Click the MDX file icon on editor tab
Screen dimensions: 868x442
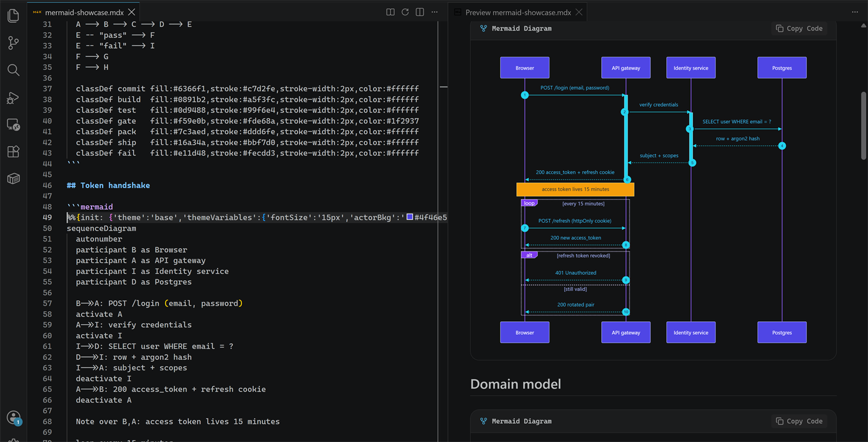pyautogui.click(x=37, y=12)
